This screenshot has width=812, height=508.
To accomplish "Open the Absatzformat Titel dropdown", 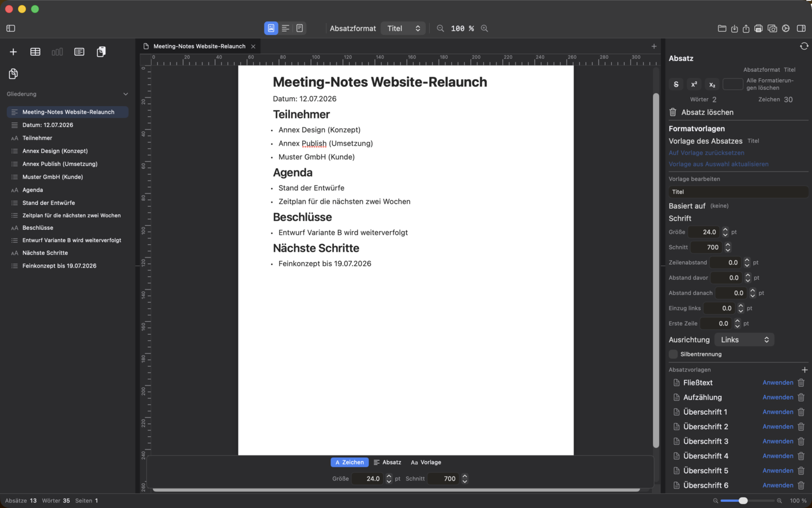I will (403, 28).
